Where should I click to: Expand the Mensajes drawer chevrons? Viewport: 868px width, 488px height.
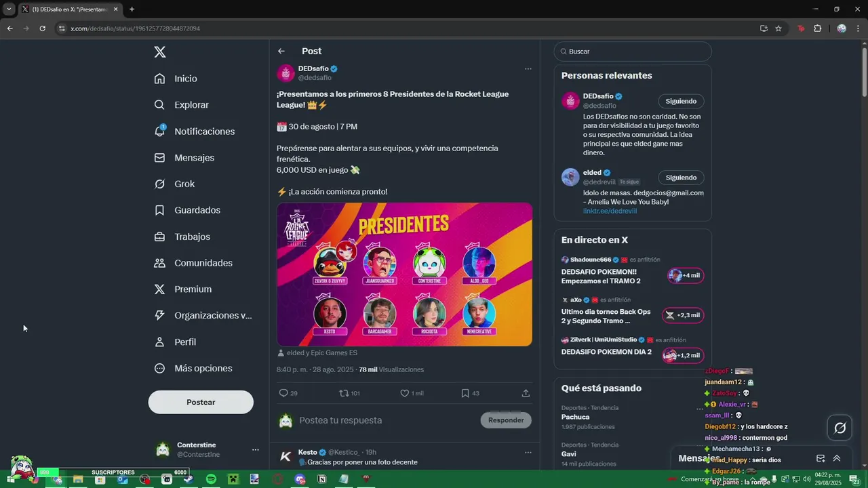tap(837, 458)
